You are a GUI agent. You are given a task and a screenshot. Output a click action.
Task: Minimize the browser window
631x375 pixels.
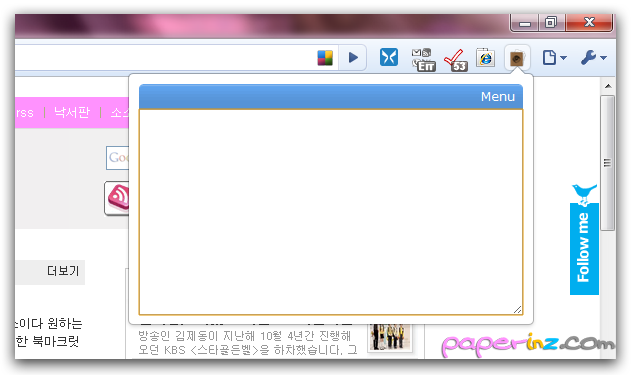point(525,23)
